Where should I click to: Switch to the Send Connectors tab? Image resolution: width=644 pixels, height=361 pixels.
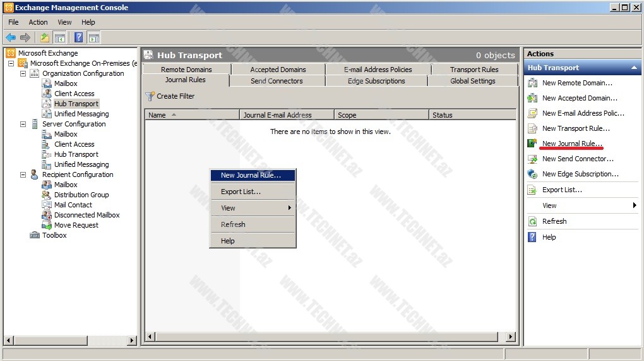[277, 81]
